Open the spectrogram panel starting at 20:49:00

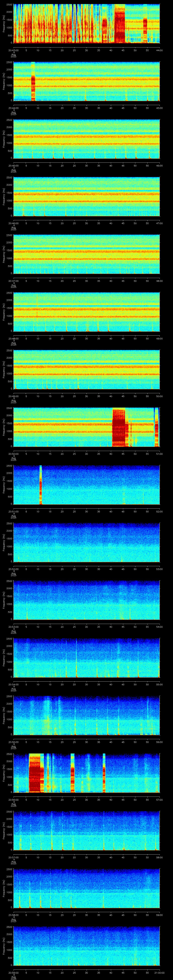87,369
